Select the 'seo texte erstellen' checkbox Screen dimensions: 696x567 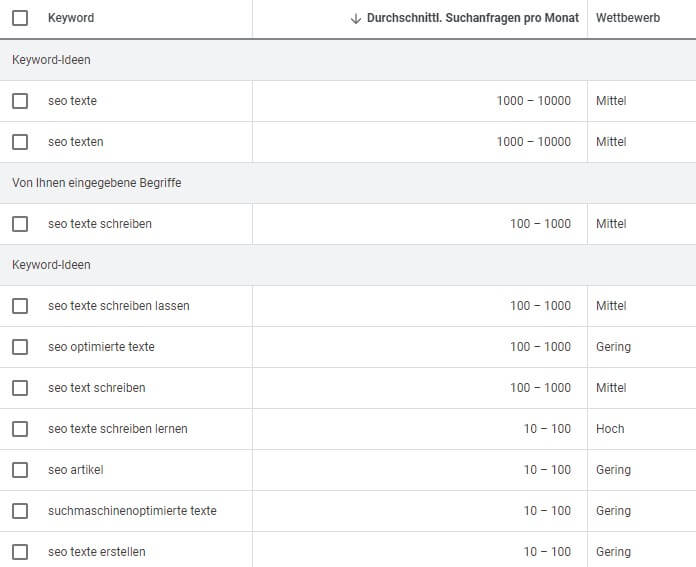(20, 552)
